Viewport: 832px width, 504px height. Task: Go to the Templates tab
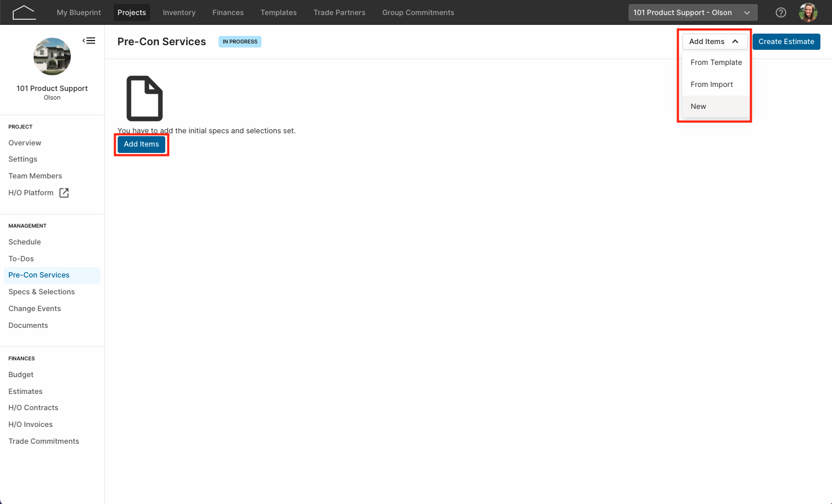click(x=278, y=12)
